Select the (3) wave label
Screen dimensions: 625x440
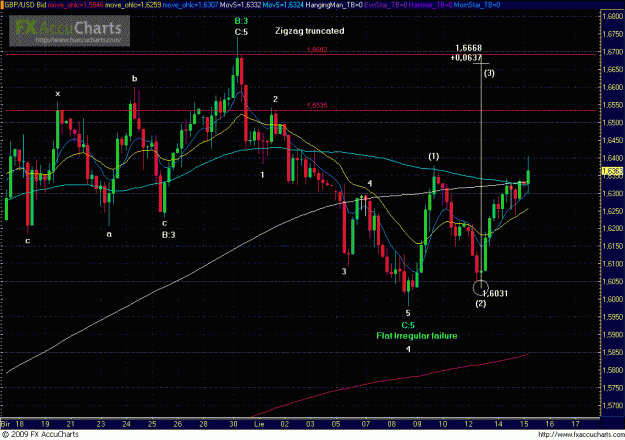[x=489, y=73]
